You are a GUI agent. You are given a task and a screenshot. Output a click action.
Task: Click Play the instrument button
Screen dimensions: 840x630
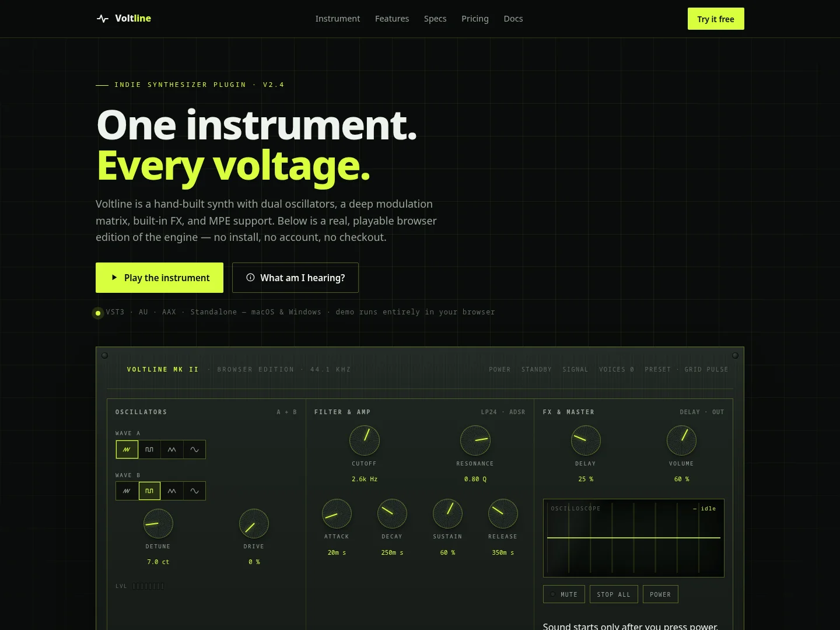point(159,278)
